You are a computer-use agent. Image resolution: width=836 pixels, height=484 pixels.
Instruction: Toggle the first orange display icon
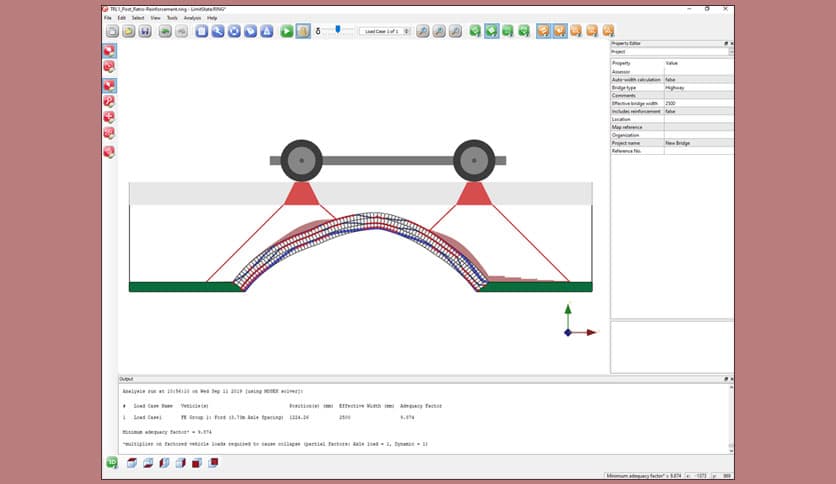click(543, 31)
